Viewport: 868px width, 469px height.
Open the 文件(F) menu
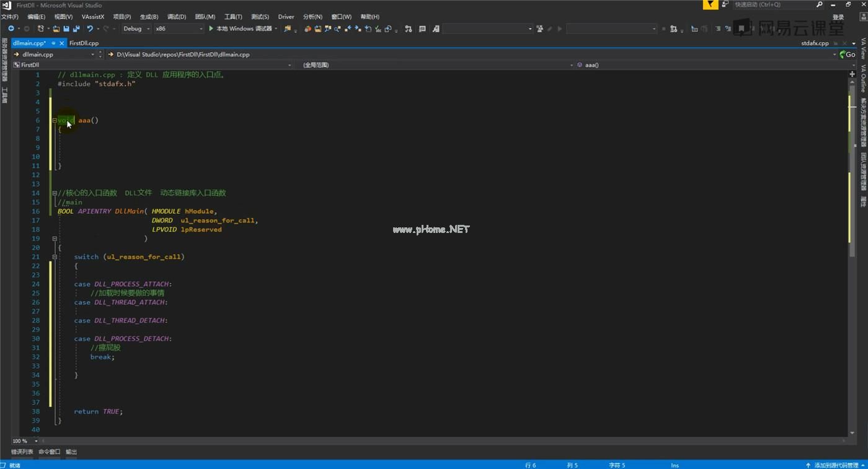pyautogui.click(x=10, y=17)
